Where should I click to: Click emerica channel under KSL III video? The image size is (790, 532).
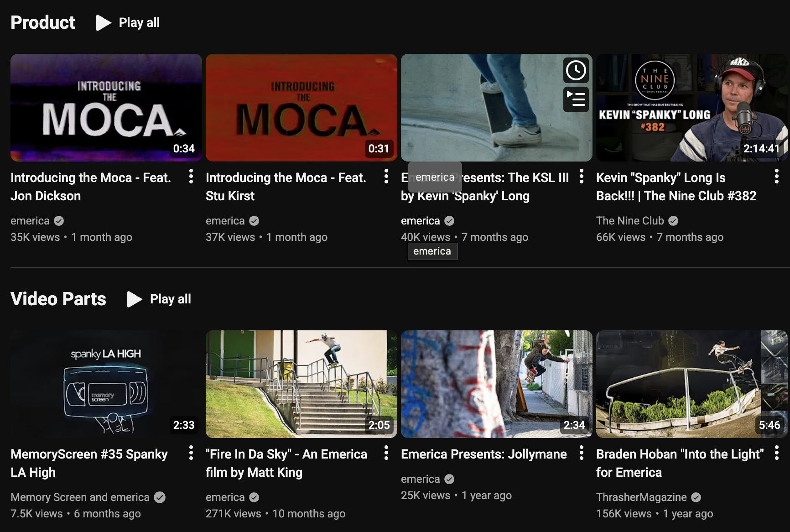click(421, 221)
